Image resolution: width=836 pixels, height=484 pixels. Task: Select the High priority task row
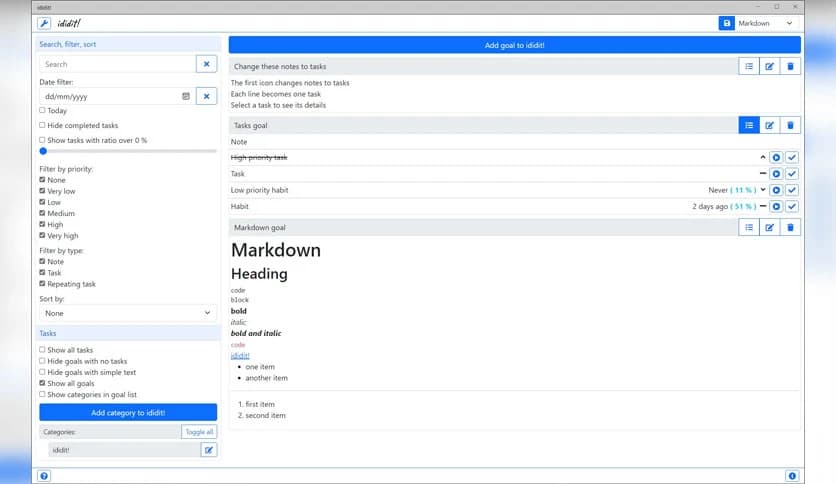259,157
